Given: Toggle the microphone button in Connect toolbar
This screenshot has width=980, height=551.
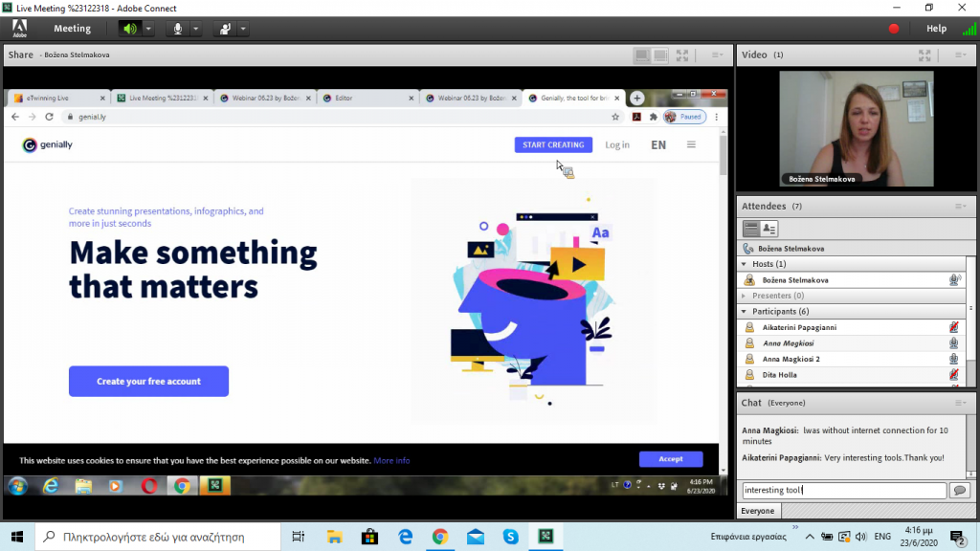Looking at the screenshot, I should [177, 29].
